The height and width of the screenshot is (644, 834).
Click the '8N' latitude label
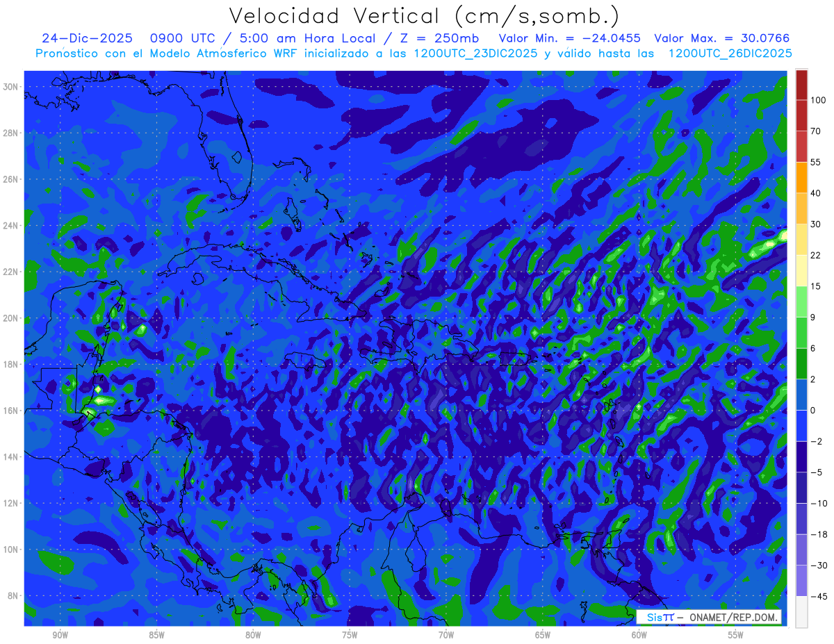[14, 595]
